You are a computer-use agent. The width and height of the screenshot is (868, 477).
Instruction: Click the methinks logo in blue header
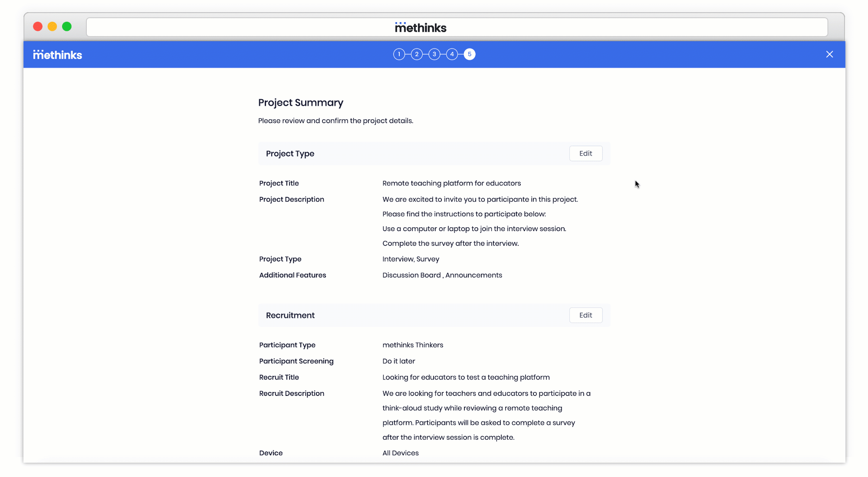57,55
